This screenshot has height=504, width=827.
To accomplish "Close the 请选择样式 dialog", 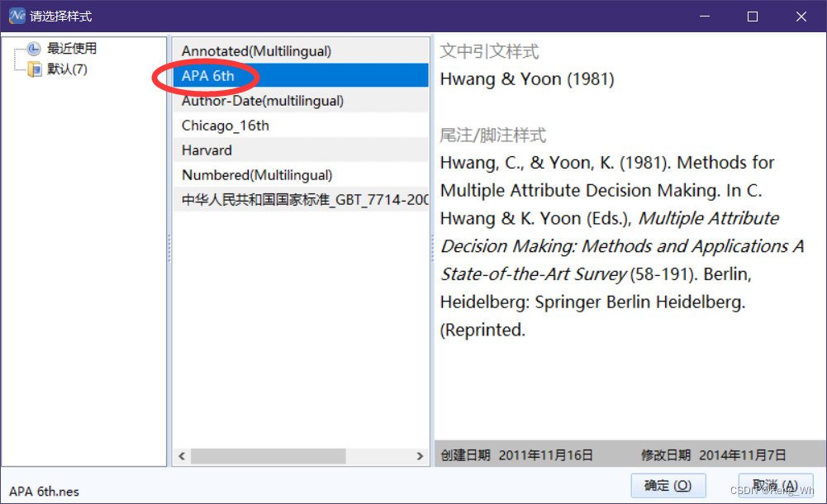I will click(x=801, y=17).
